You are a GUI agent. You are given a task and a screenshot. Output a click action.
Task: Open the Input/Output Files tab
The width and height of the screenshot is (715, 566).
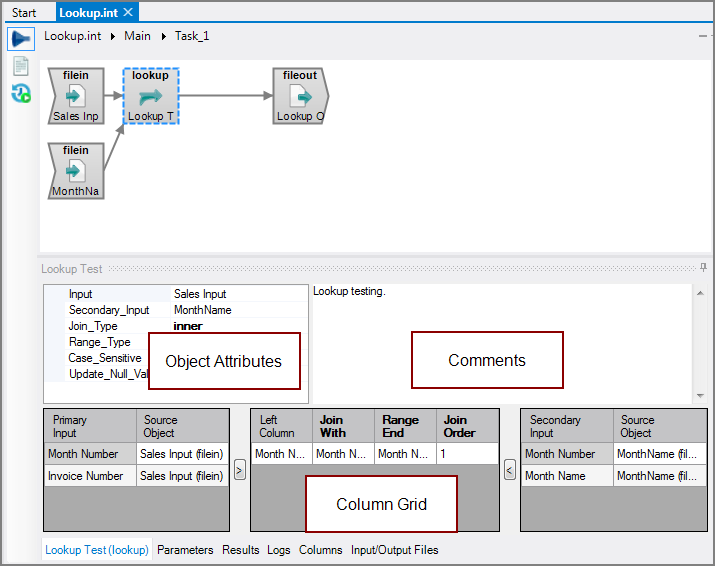click(x=394, y=550)
